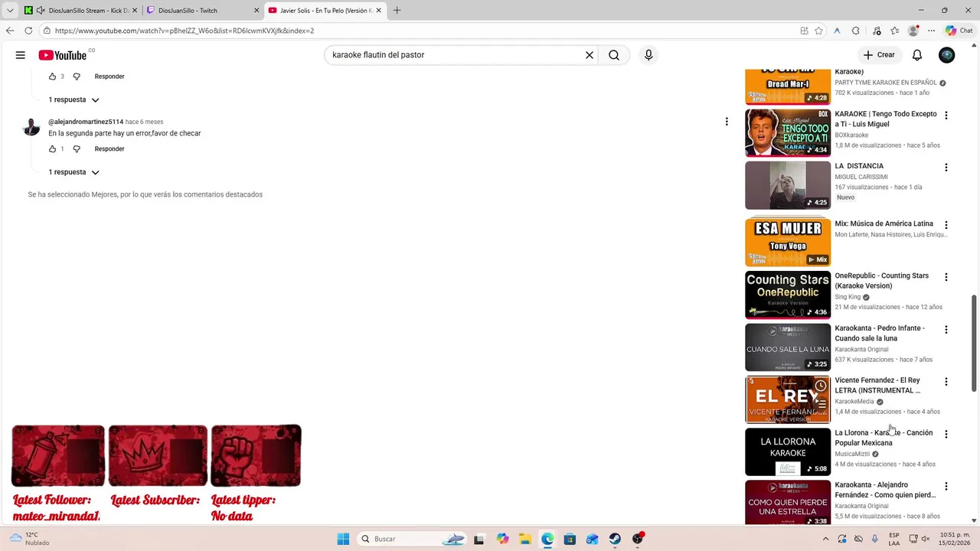Add El Rey video to Watch Later
The image size is (980, 551).
tap(821, 386)
